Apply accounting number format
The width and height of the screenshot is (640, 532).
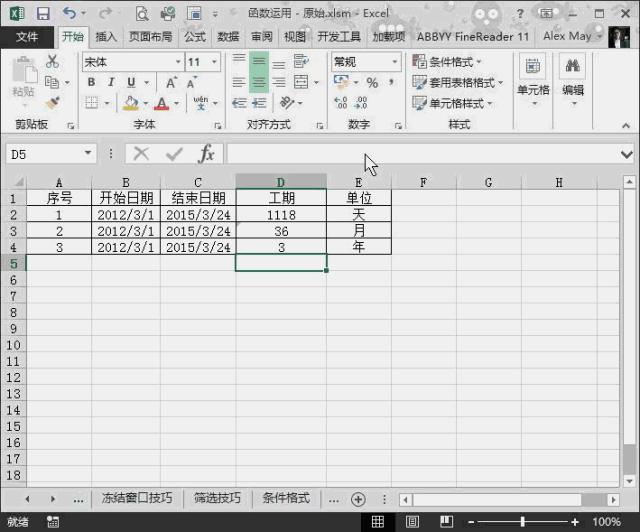pyautogui.click(x=342, y=82)
